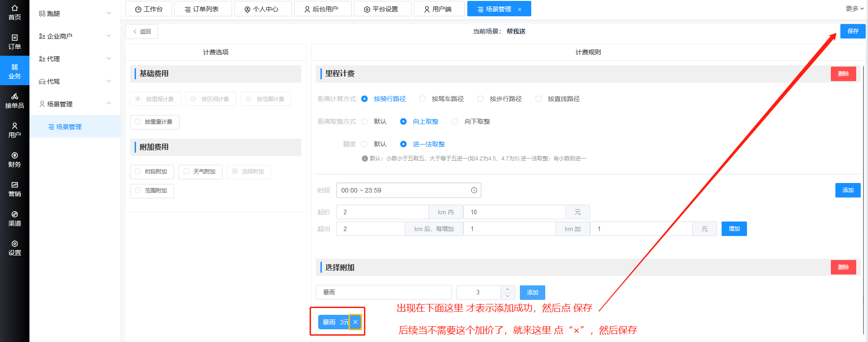Tick the 天气附加 checkbox
This screenshot has width=868, height=342.
[186, 171]
